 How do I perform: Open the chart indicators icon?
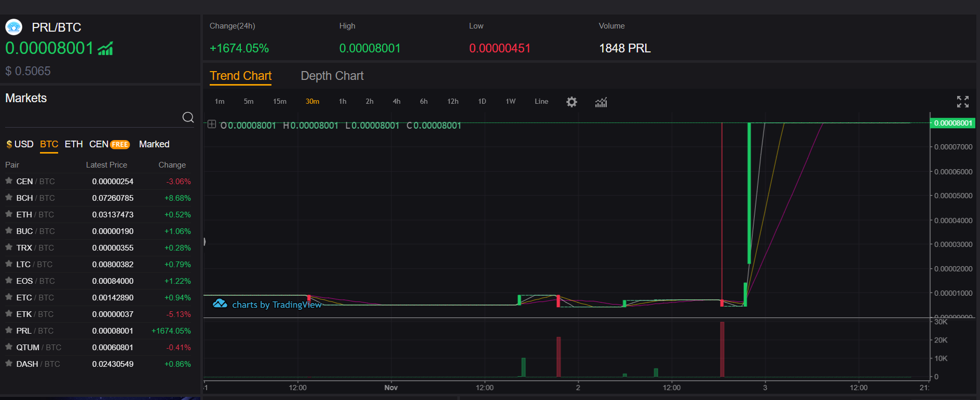[x=601, y=102]
